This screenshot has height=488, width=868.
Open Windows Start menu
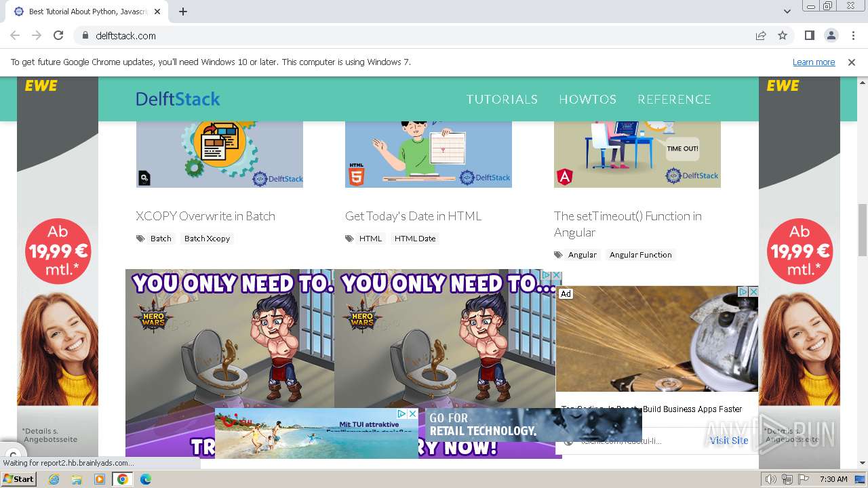coord(18,479)
